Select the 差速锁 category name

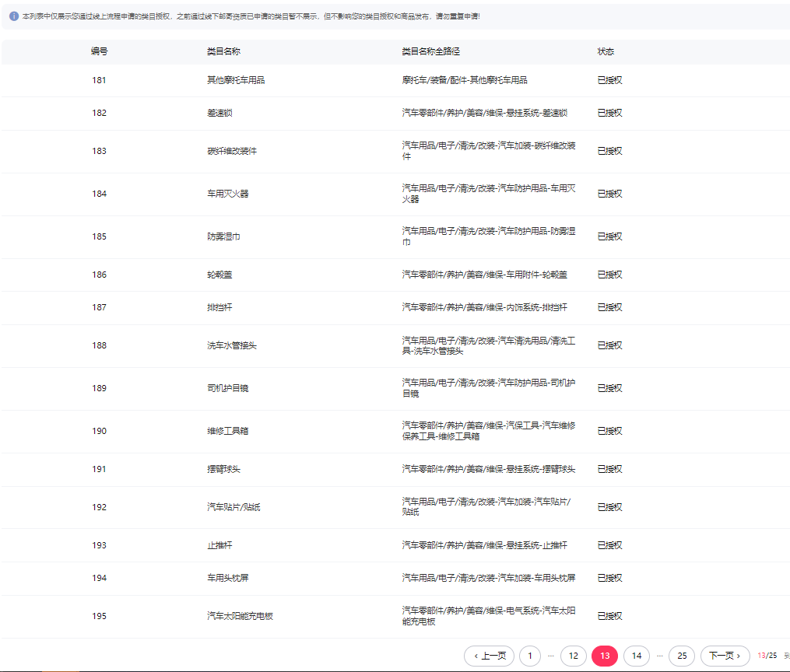(219, 113)
